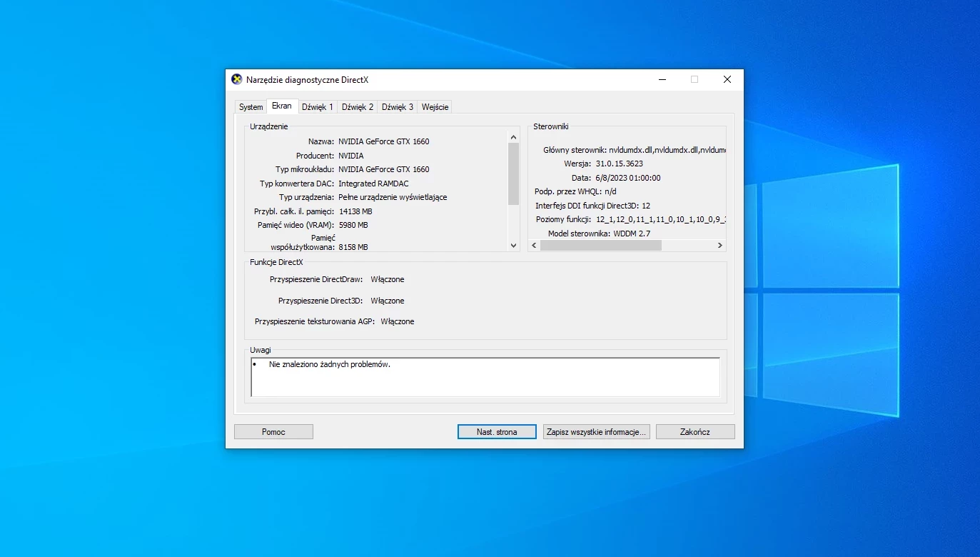Viewport: 980px width, 557px height.
Task: Click the down arrow of the Urządzenie scrollbar
Action: point(513,245)
